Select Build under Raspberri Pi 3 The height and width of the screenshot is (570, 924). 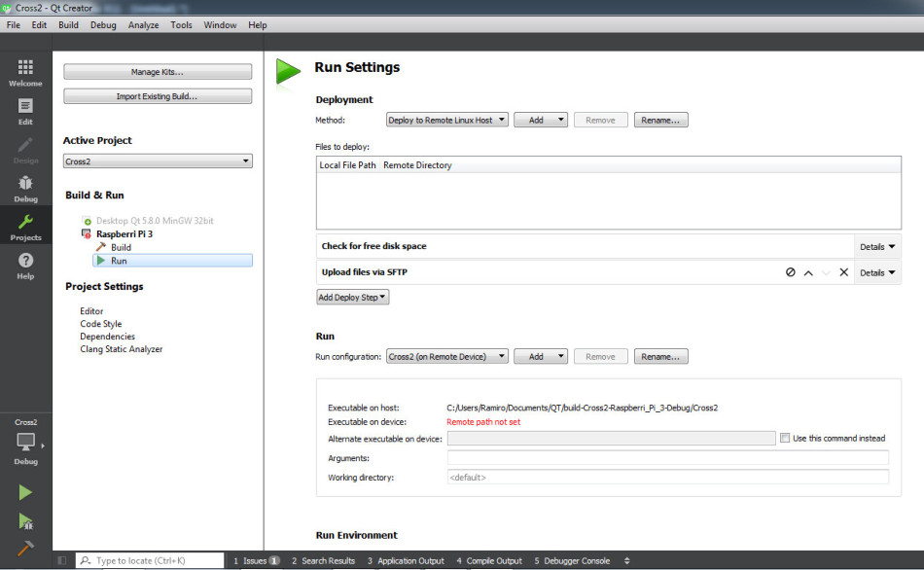pyautogui.click(x=121, y=247)
